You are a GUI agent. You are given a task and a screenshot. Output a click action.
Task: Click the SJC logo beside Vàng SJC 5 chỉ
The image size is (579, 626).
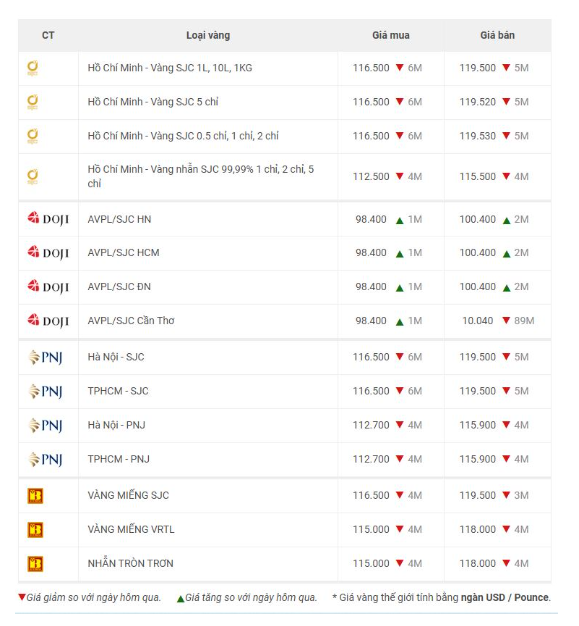click(32, 102)
